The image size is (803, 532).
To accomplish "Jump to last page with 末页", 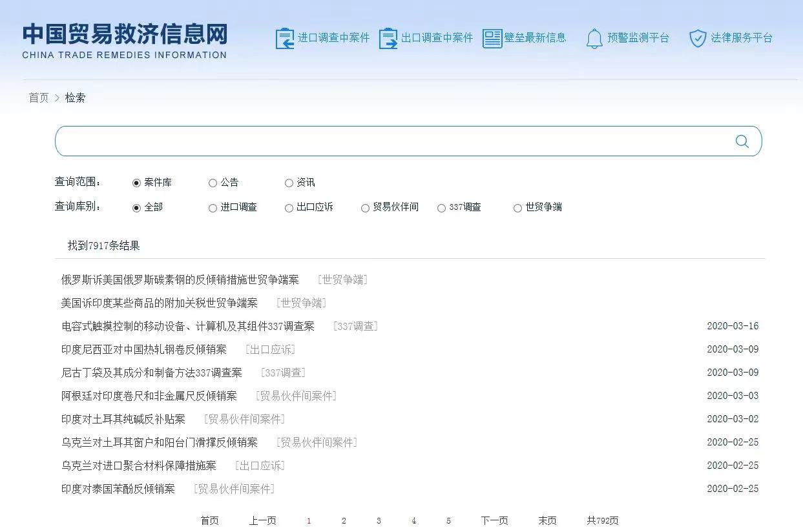I will 547,520.
